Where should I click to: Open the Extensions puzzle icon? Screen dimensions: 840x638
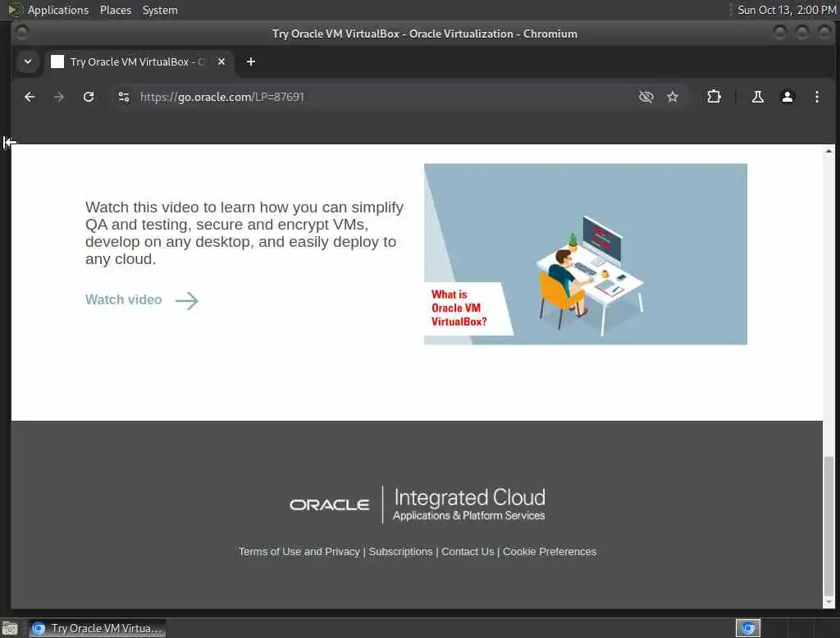[714, 97]
